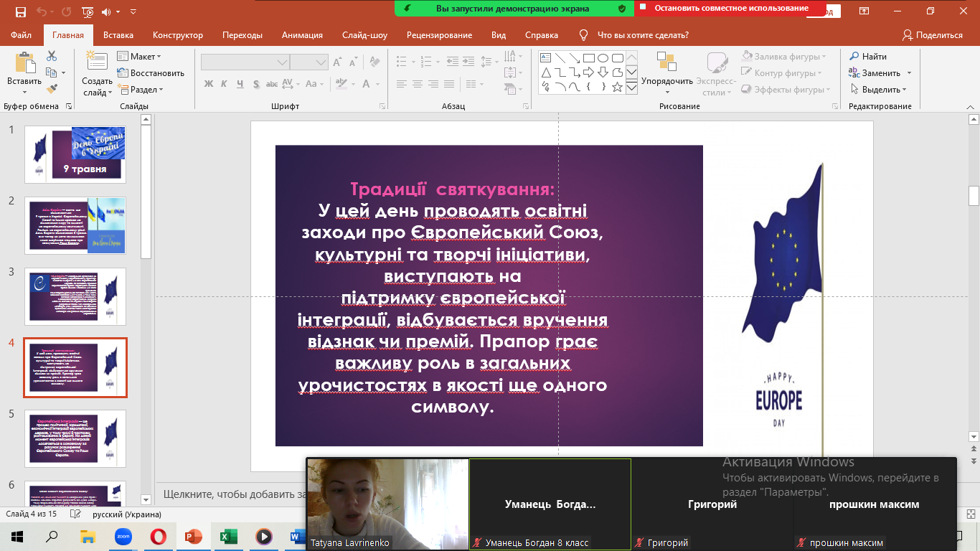Viewport: 980px width, 551px height.
Task: Select the text box shape in gallery
Action: 545,58
